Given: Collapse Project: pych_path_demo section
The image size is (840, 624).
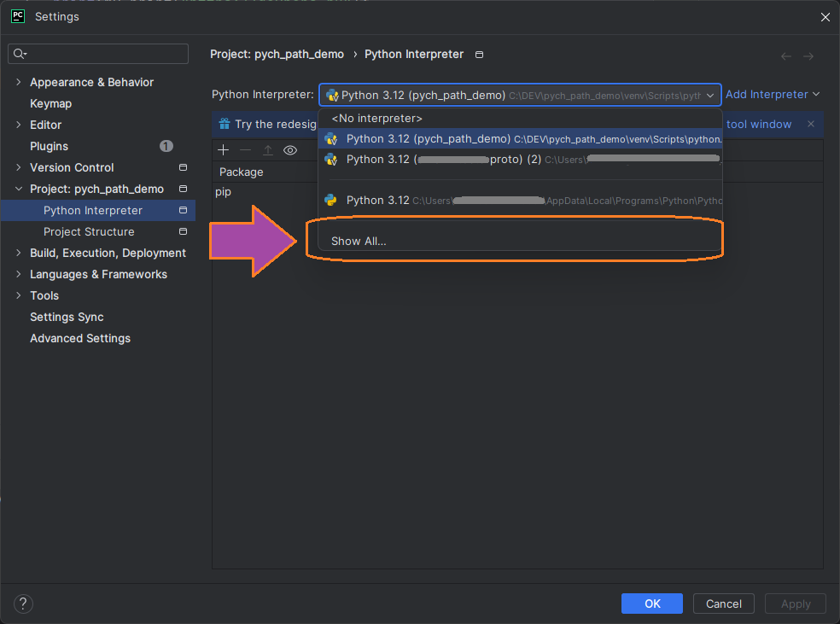Looking at the screenshot, I should (19, 189).
